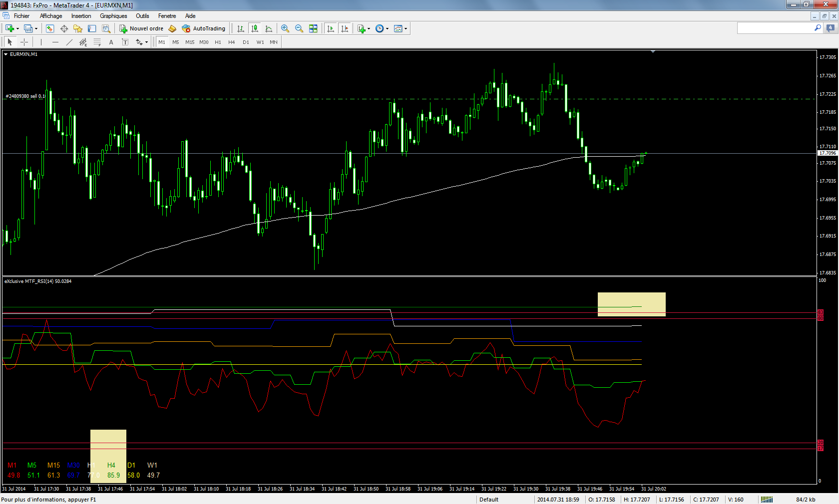Image resolution: width=839 pixels, height=504 pixels.
Task: Select the equidistant channel tool
Action: (83, 42)
